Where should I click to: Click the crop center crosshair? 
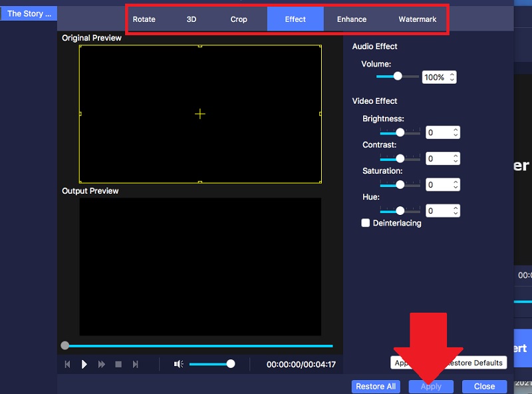tap(200, 114)
